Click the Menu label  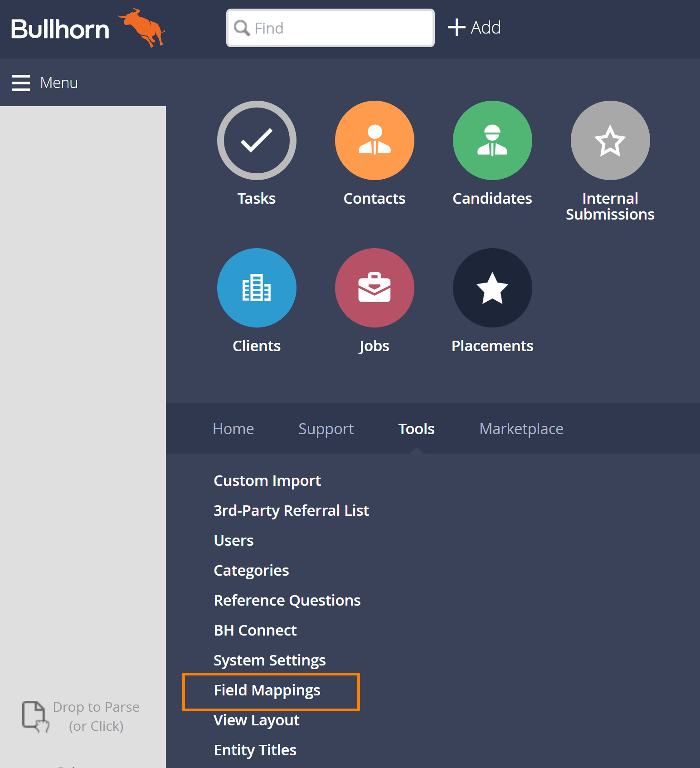[x=59, y=83]
